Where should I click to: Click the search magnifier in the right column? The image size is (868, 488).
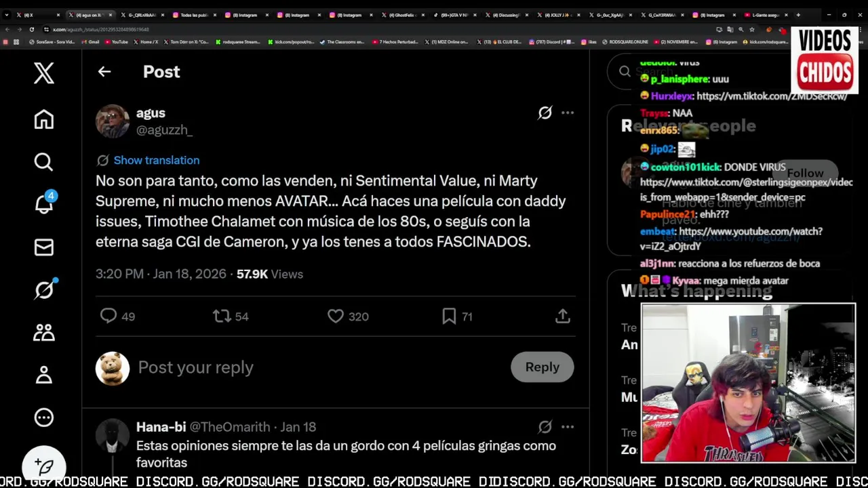point(625,72)
